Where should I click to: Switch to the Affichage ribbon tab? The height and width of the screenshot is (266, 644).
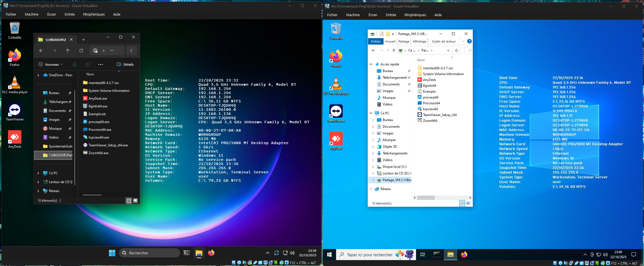pyautogui.click(x=419, y=41)
